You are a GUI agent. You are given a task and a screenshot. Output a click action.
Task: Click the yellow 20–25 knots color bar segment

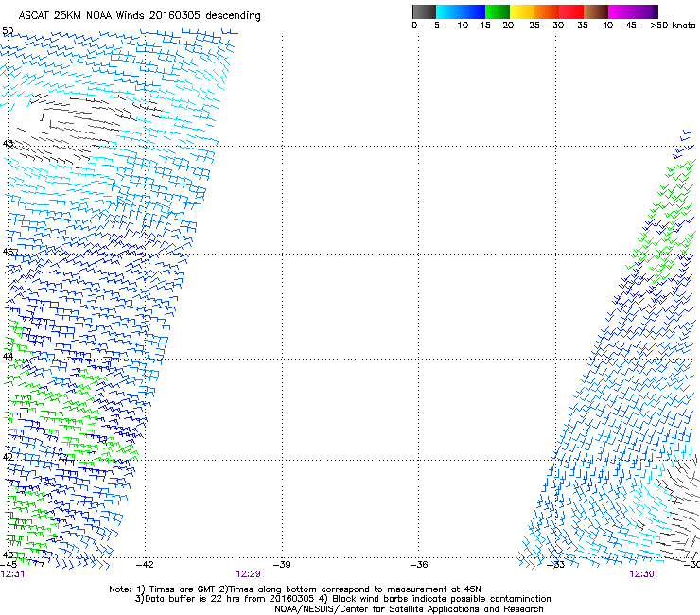[522, 11]
